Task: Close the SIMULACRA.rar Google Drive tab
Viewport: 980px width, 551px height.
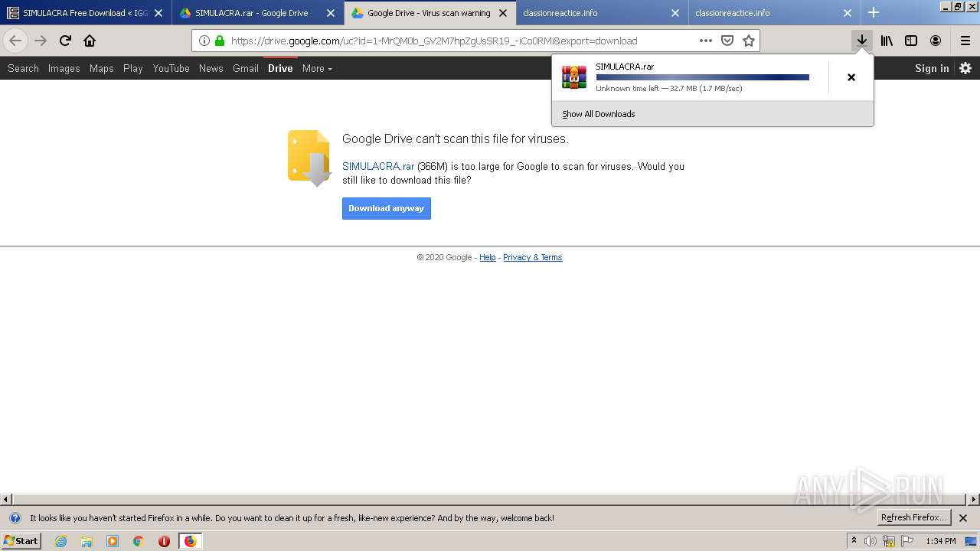Action: tap(331, 13)
